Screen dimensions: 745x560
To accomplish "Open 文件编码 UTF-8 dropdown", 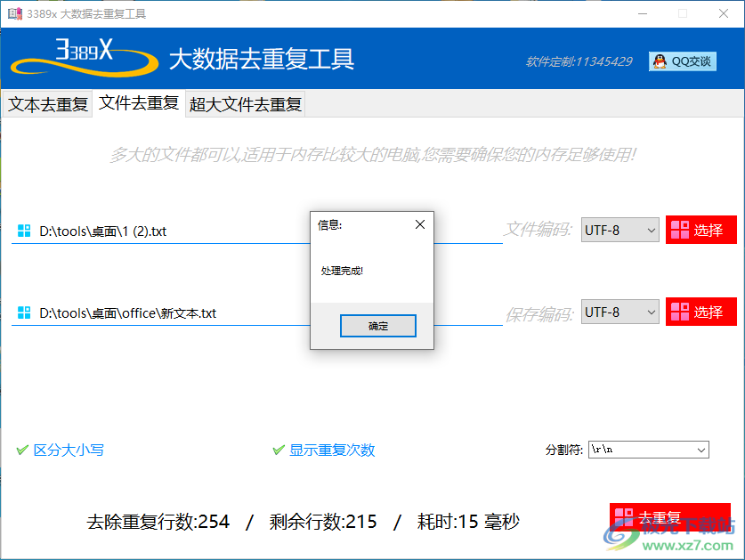I will click(620, 230).
